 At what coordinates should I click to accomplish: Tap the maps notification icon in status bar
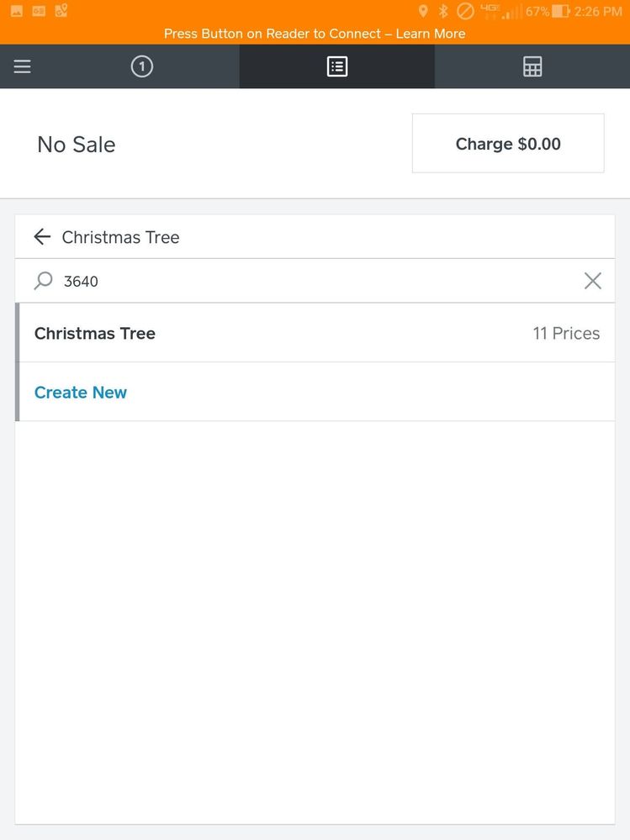coord(61,11)
